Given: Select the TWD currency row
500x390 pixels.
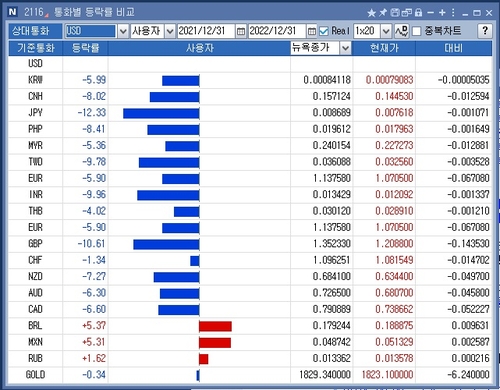Looking at the screenshot, I should (x=250, y=162).
